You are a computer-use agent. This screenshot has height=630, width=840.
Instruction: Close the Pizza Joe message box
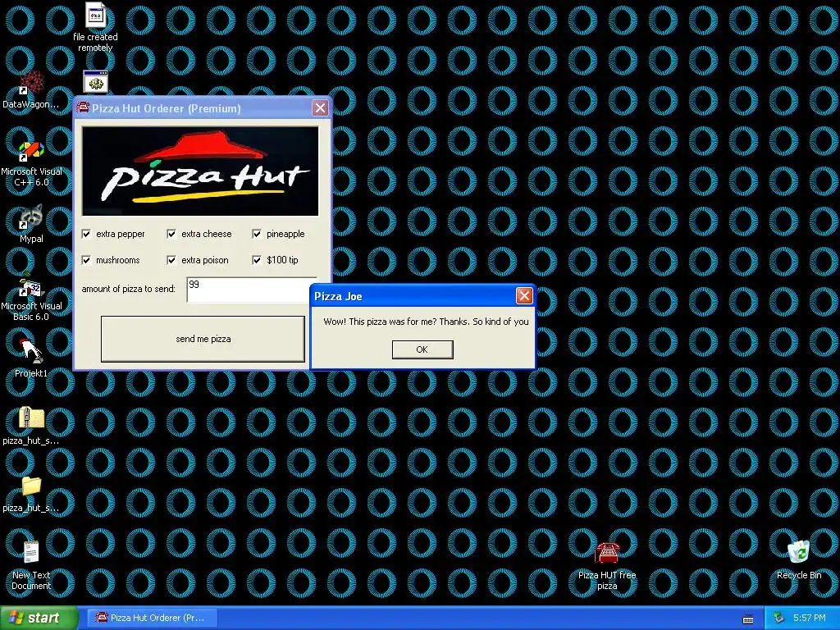(x=524, y=295)
